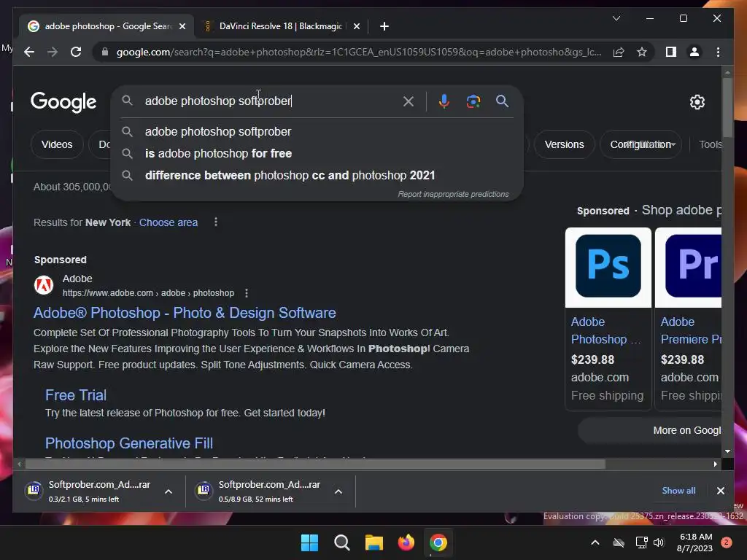Screen dimensions: 747x560
Task: Open notification badge in system tray
Action: tap(726, 542)
